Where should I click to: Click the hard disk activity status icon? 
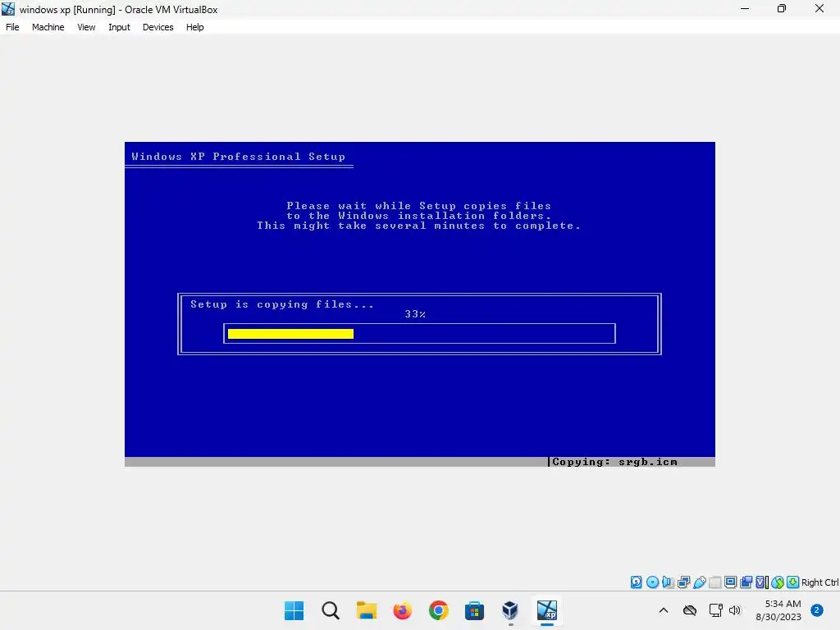pos(636,582)
